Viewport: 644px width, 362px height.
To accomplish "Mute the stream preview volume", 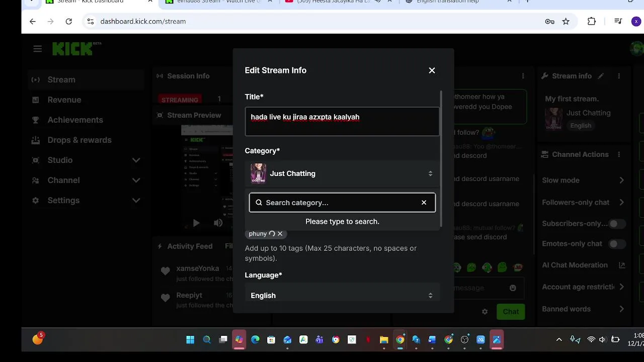I will click(218, 223).
